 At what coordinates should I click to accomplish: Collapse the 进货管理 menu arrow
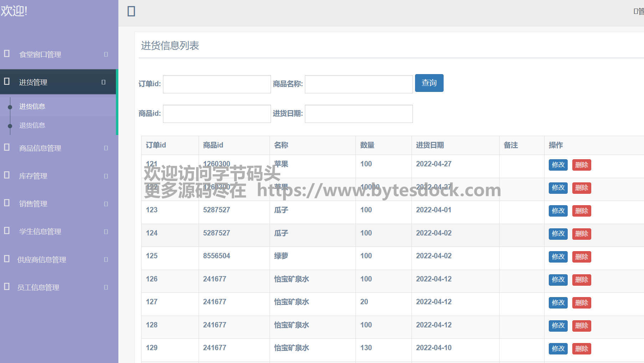[x=103, y=82]
